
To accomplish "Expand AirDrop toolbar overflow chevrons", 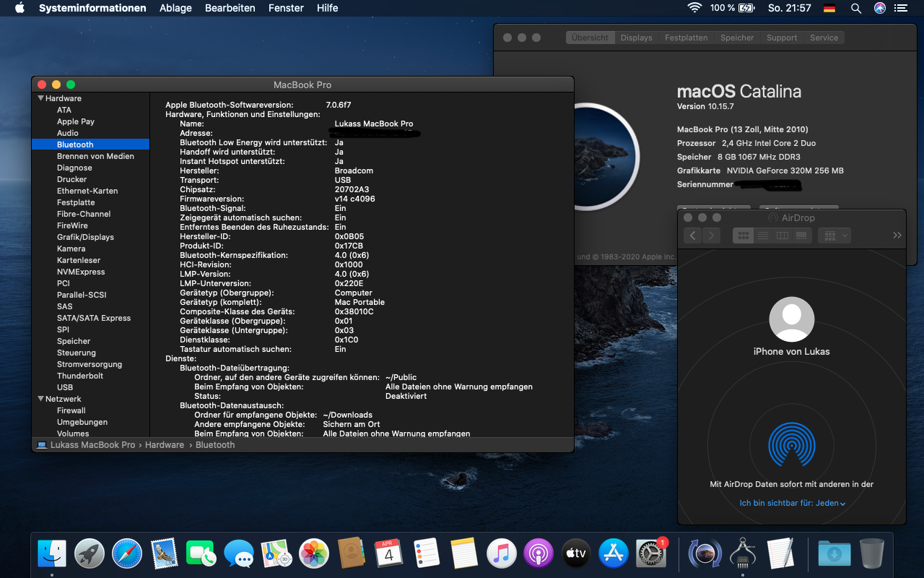I will [x=897, y=236].
